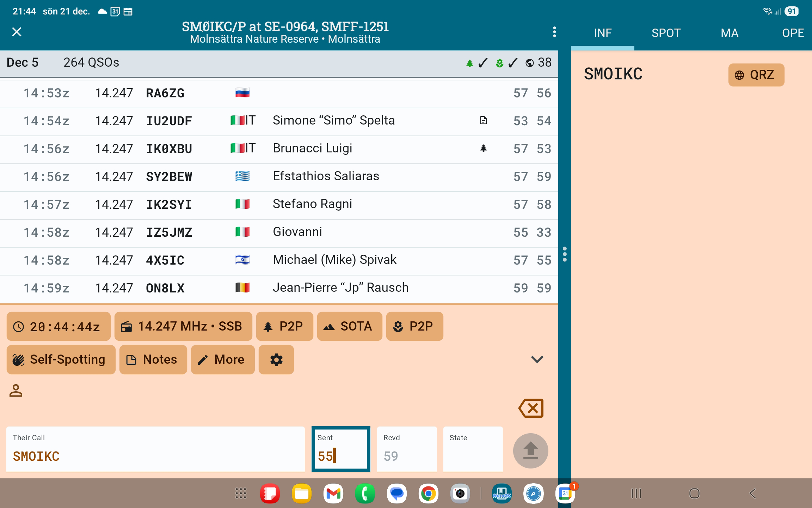
Task: Toggle POTA P2P park-to-park control
Action: pos(284,326)
